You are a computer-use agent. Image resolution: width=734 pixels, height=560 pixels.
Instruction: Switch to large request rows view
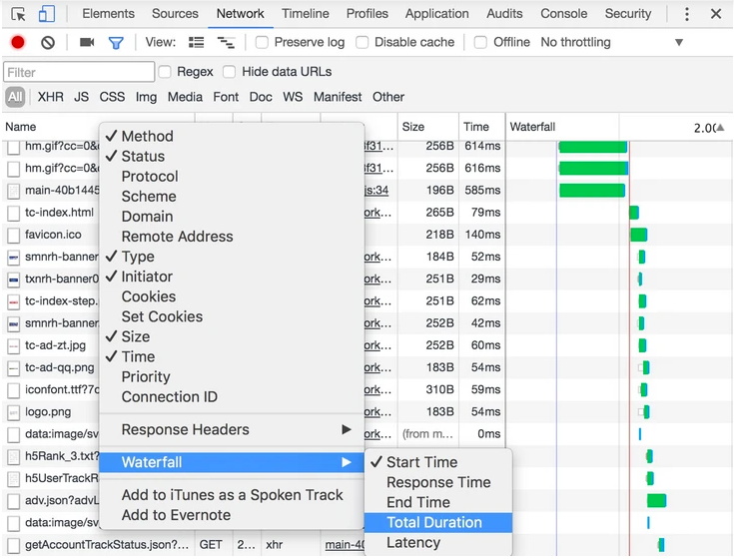(196, 43)
